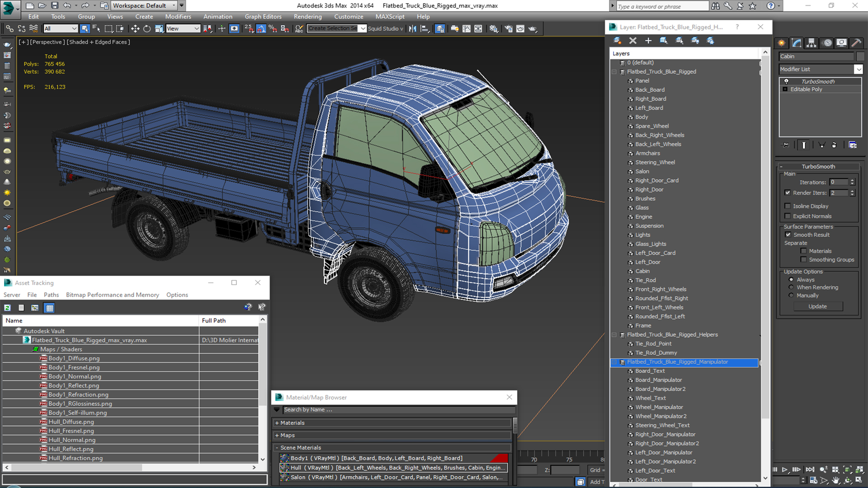This screenshot has width=868, height=488.
Task: Click the Select Object tool
Action: 85,28
